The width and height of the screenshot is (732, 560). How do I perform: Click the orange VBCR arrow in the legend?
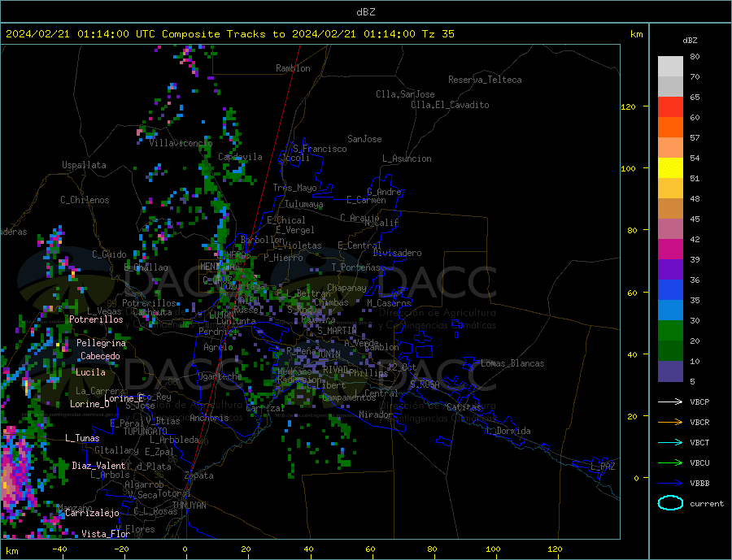click(x=670, y=423)
